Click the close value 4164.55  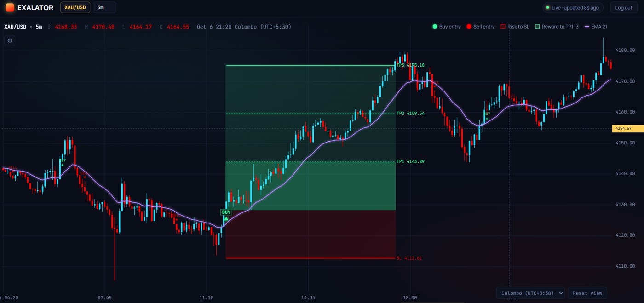click(x=178, y=27)
